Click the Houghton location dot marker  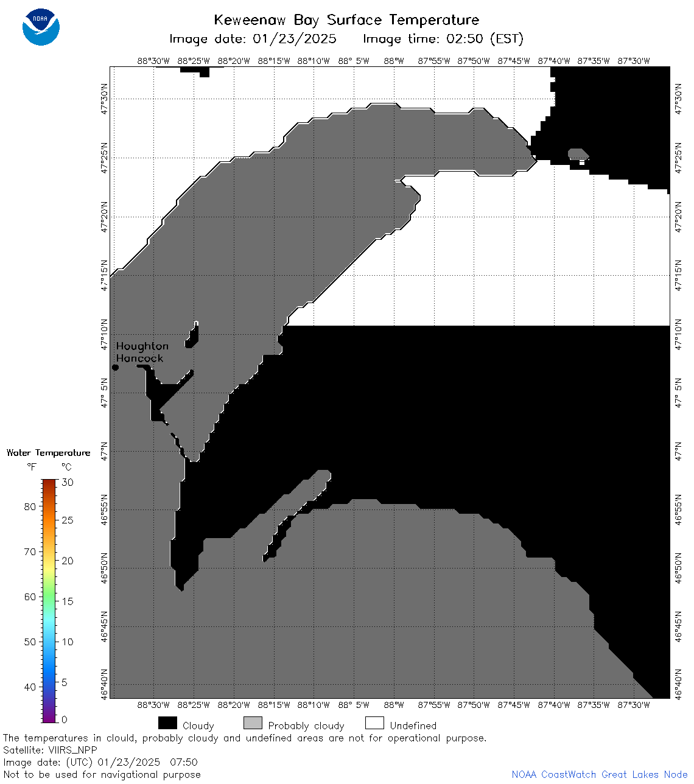(115, 367)
